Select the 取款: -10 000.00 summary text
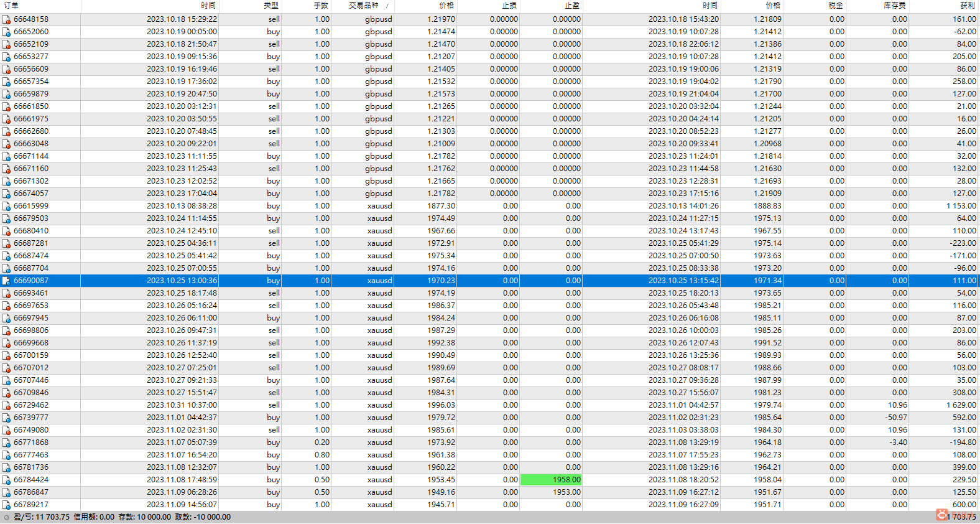The image size is (980, 524). coord(203,517)
